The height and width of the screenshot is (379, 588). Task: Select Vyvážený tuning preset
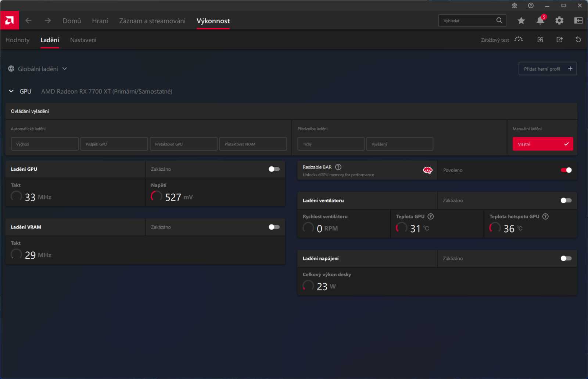(x=400, y=144)
